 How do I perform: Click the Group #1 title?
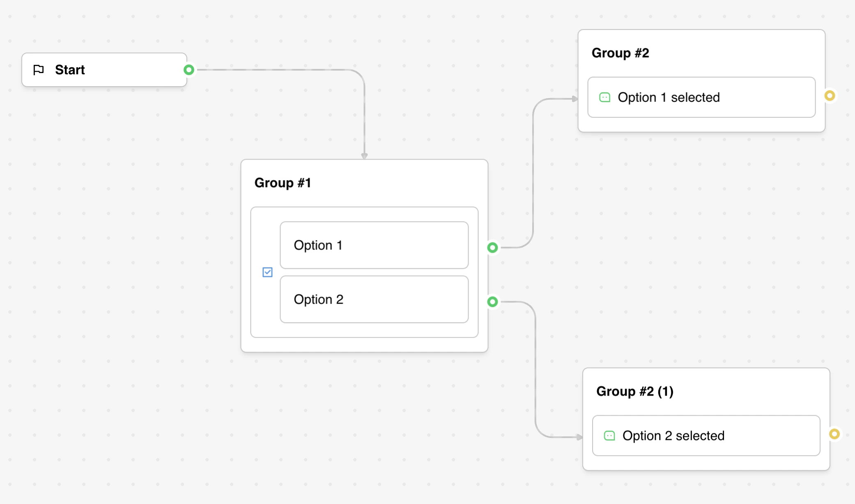tap(283, 183)
